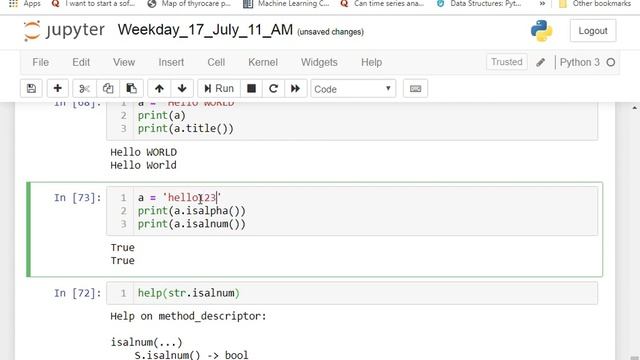Image resolution: width=640 pixels, height=360 pixels.
Task: Open the Kernel menu
Action: (263, 62)
